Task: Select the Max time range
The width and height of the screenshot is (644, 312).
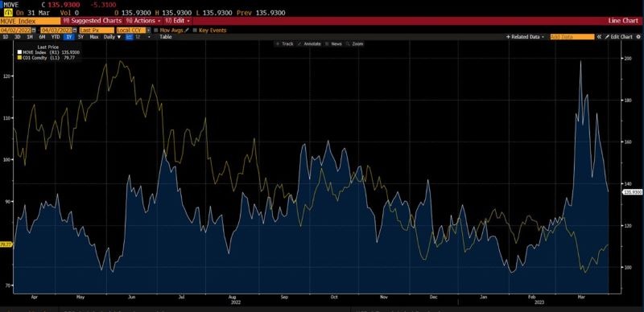Action: point(94,37)
